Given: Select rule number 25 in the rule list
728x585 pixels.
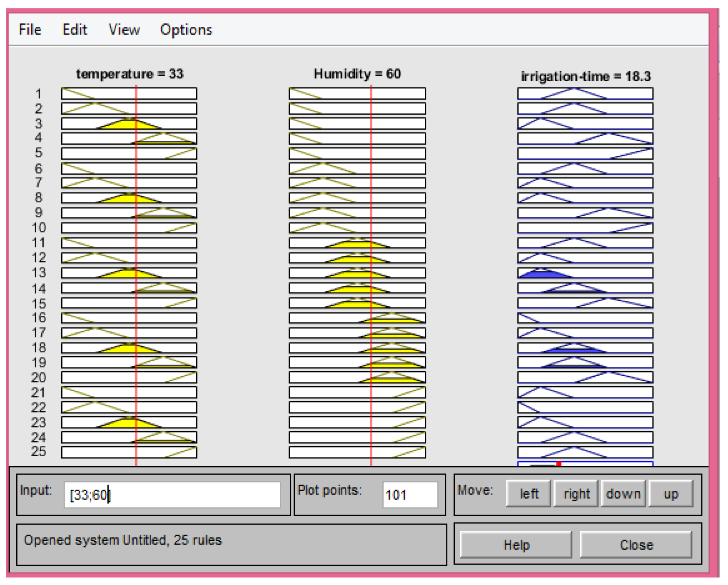Looking at the screenshot, I should [x=39, y=451].
